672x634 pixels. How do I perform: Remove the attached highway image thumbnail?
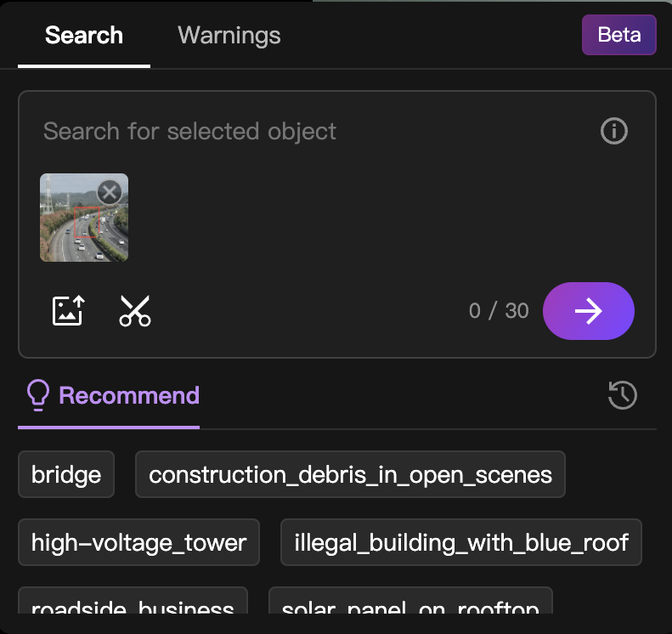(x=109, y=192)
